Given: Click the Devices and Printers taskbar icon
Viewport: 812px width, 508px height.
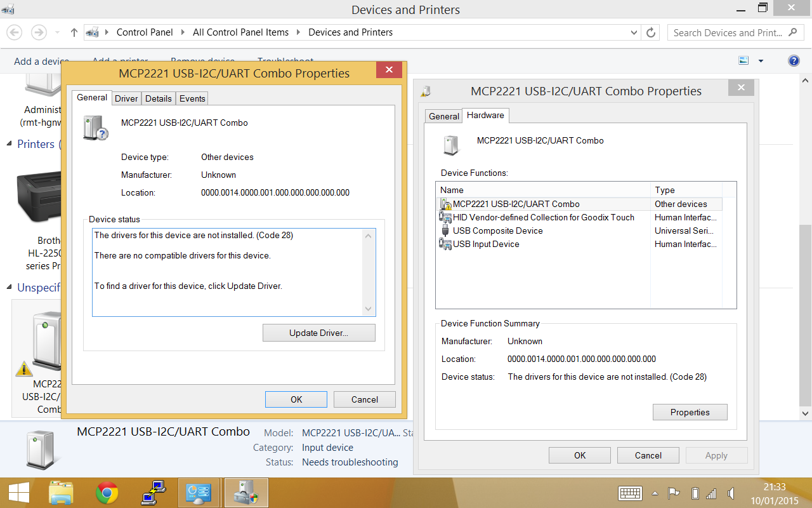Looking at the screenshot, I should (x=246, y=493).
